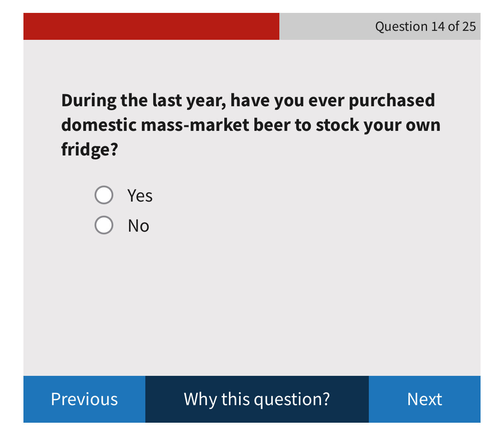
Task: Click the 'Yes' answer label text
Action: point(140,195)
